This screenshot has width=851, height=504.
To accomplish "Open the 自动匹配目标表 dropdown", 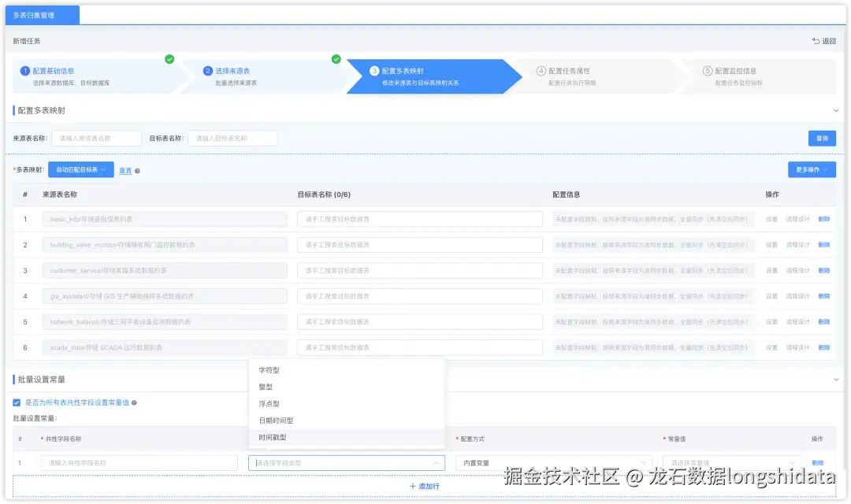I will [81, 170].
